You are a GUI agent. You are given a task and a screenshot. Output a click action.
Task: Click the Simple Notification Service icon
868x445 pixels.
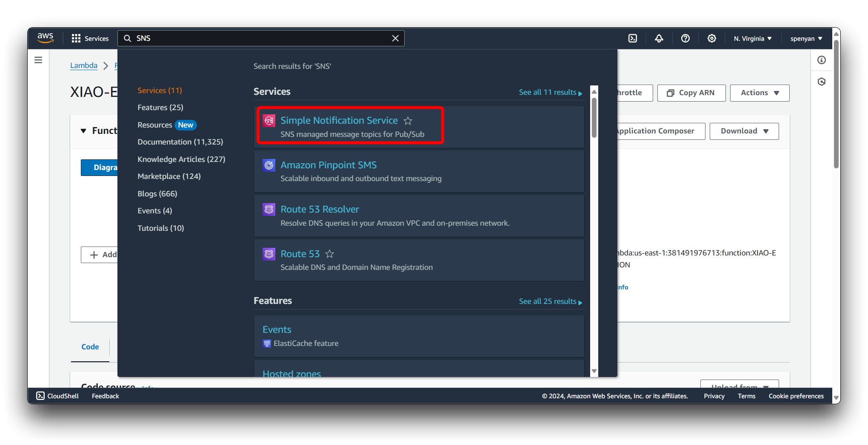[269, 120]
